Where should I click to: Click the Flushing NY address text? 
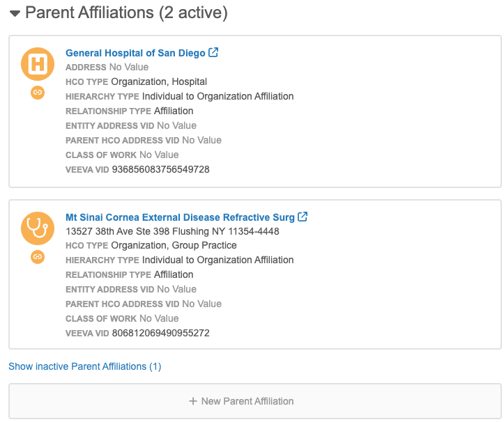[172, 231]
